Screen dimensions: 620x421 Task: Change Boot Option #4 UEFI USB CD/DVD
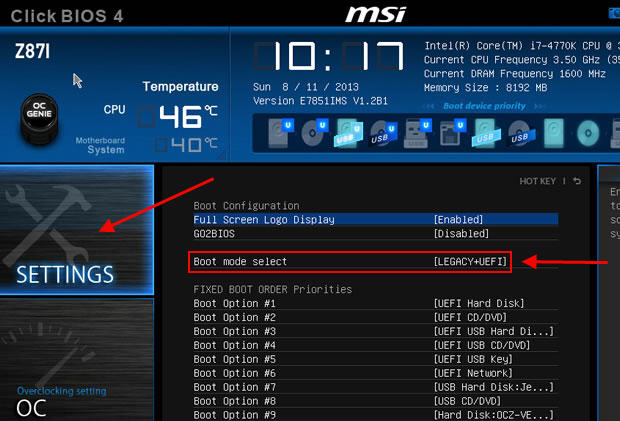(376, 345)
